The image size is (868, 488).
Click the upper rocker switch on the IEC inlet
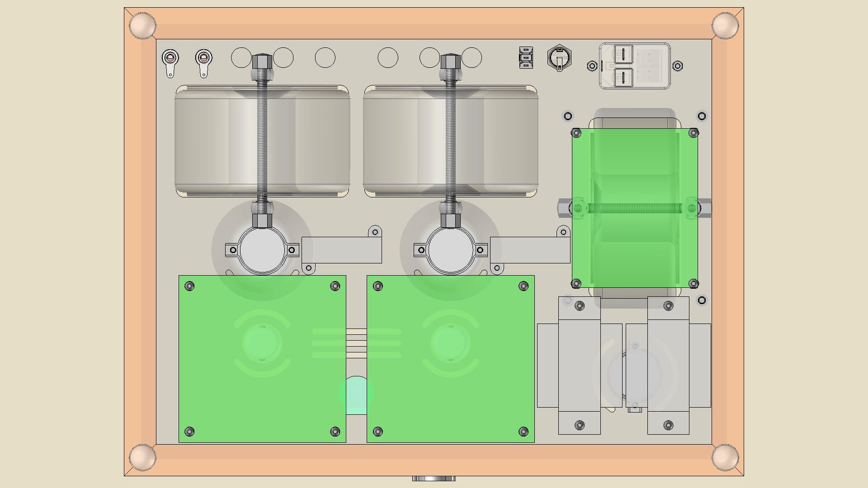point(623,55)
